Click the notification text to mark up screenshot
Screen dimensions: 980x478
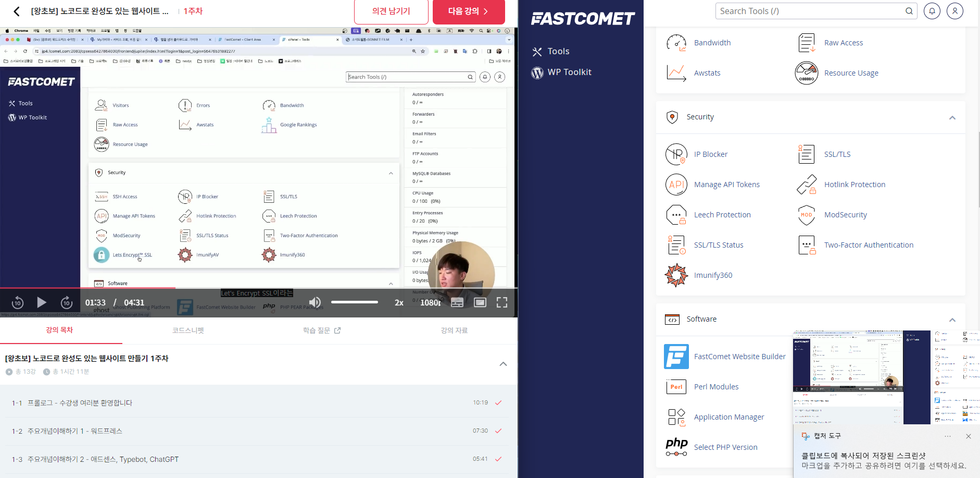click(x=884, y=461)
